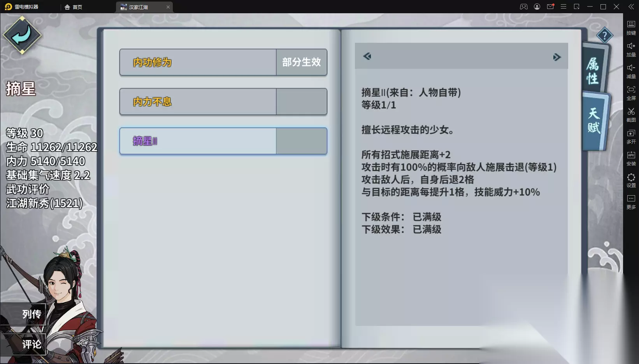Take a screenshot with 截图 scissors icon

click(631, 115)
